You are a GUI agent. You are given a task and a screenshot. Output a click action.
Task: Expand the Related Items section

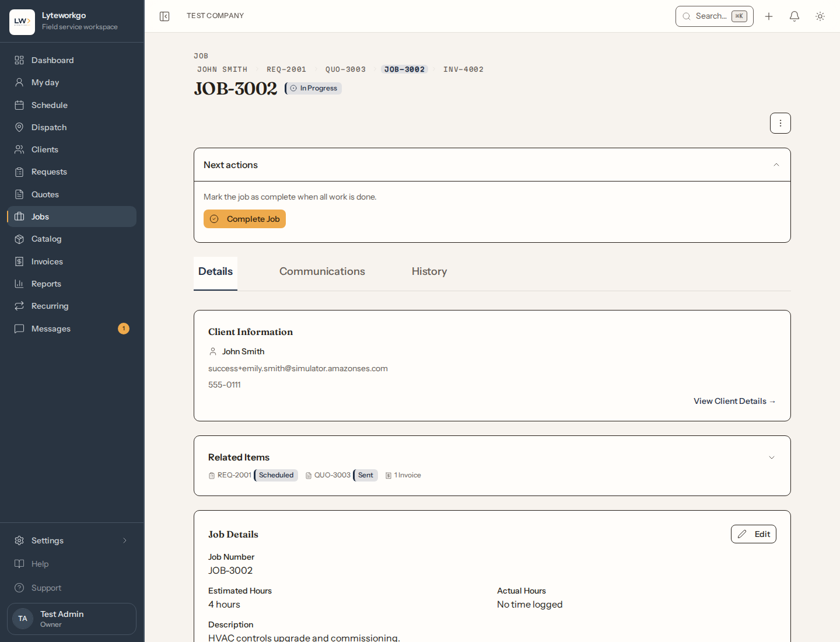tap(772, 458)
